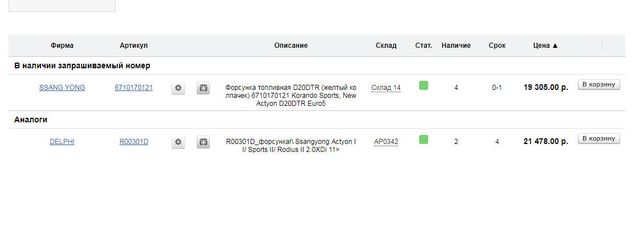Open DELPHI brand link
The image size is (644, 243).
point(62,142)
